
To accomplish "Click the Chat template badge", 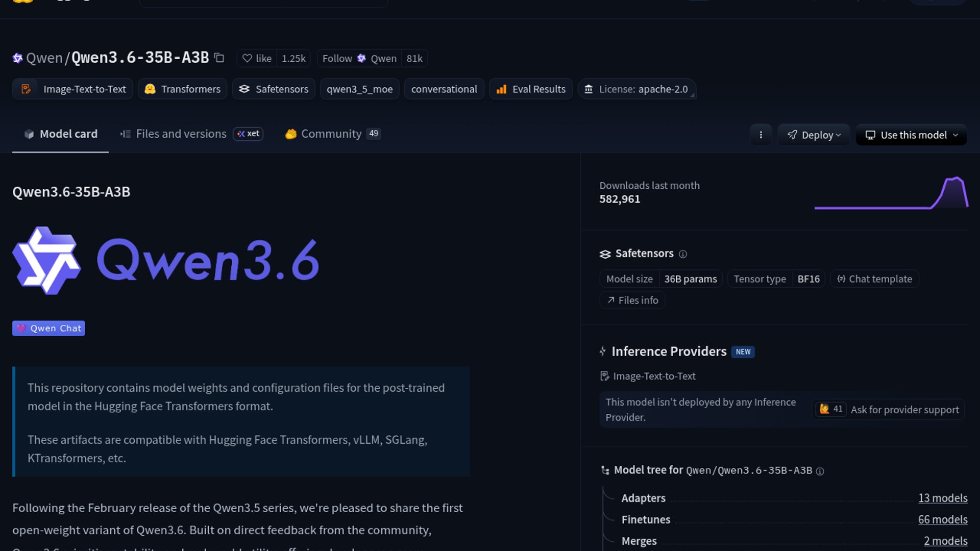I will pyautogui.click(x=874, y=279).
